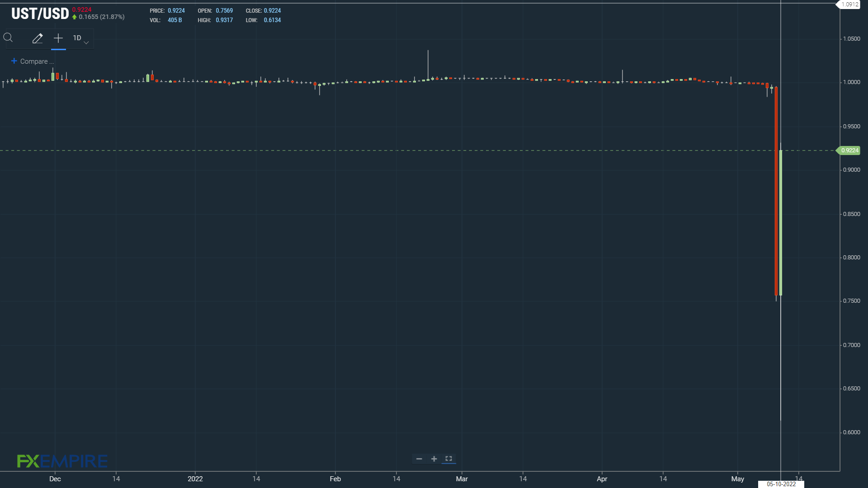This screenshot has width=868, height=488.
Task: Activate the crosshair cursor tool
Action: tap(58, 38)
